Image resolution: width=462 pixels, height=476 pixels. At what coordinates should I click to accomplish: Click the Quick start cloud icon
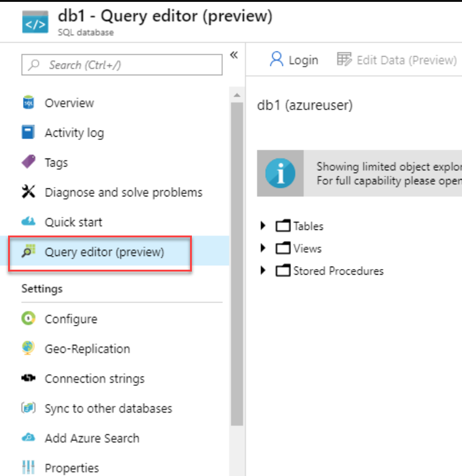click(28, 222)
